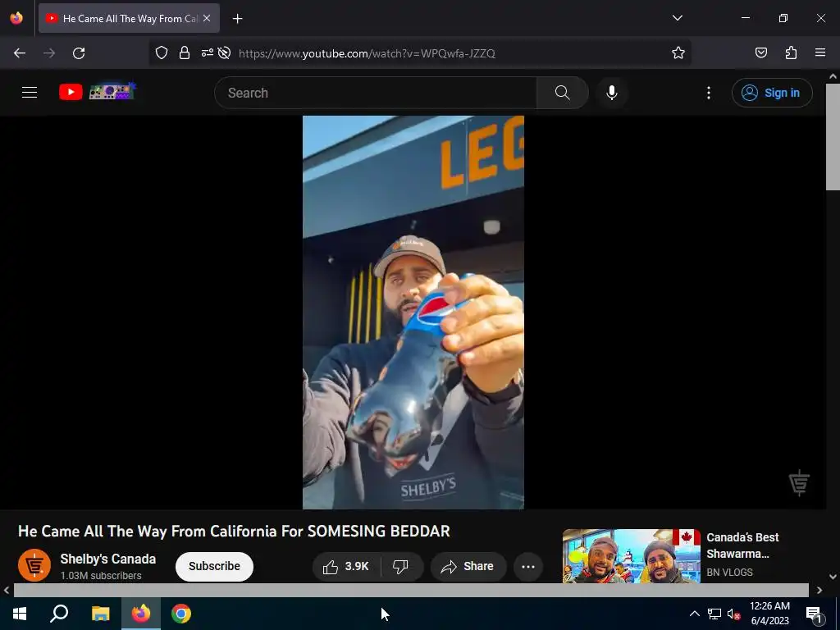Click the Share button
Screen dimensions: 840x630
(x=468, y=566)
